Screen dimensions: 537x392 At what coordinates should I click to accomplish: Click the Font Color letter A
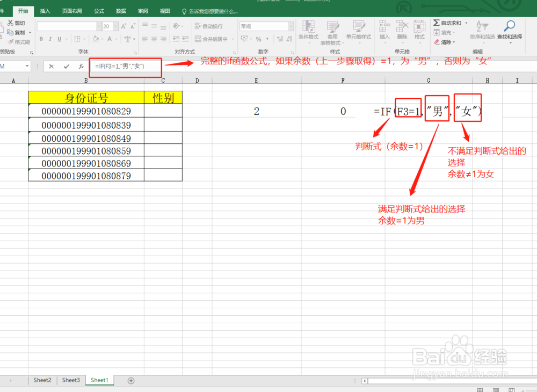point(110,39)
